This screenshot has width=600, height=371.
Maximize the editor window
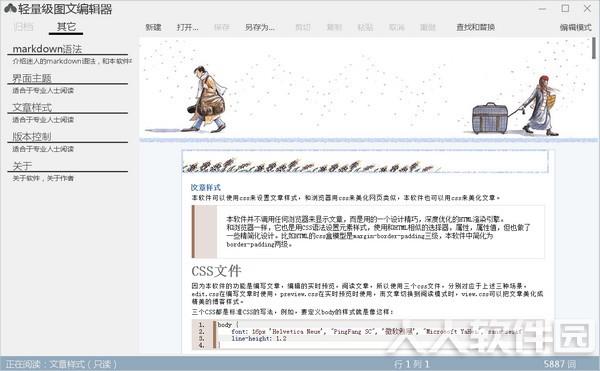(x=565, y=8)
